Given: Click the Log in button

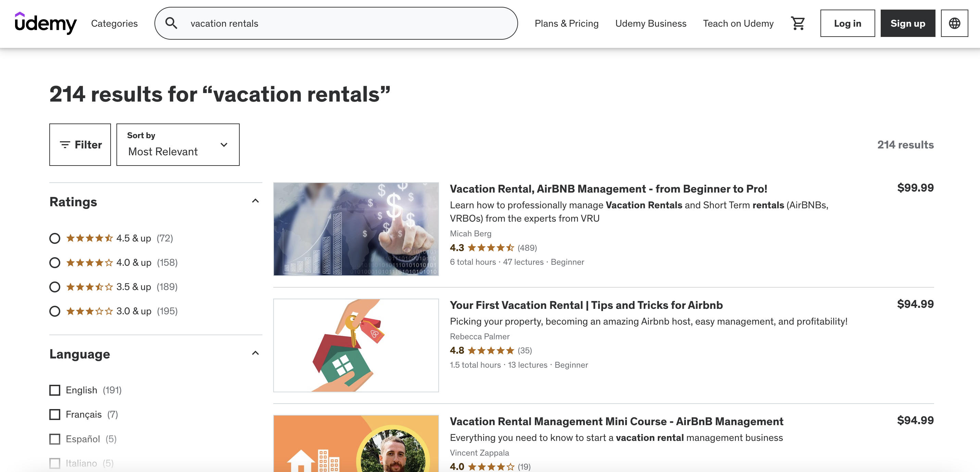Looking at the screenshot, I should coord(847,23).
